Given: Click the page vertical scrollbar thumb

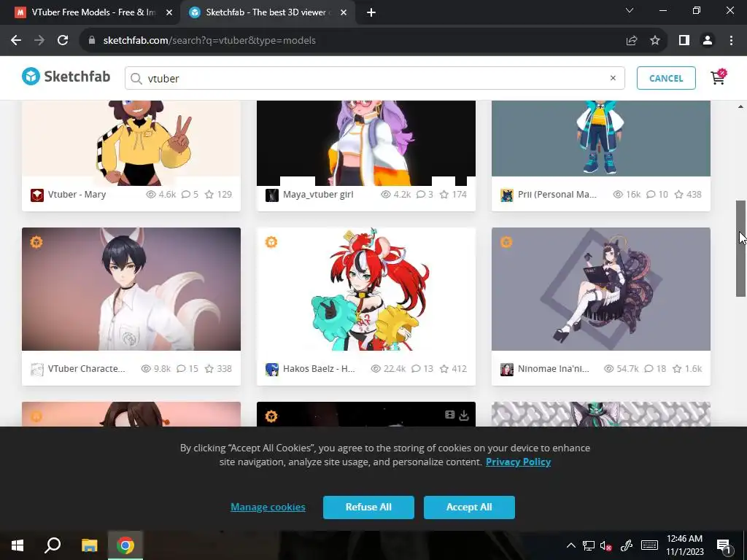Looking at the screenshot, I should (x=740, y=249).
